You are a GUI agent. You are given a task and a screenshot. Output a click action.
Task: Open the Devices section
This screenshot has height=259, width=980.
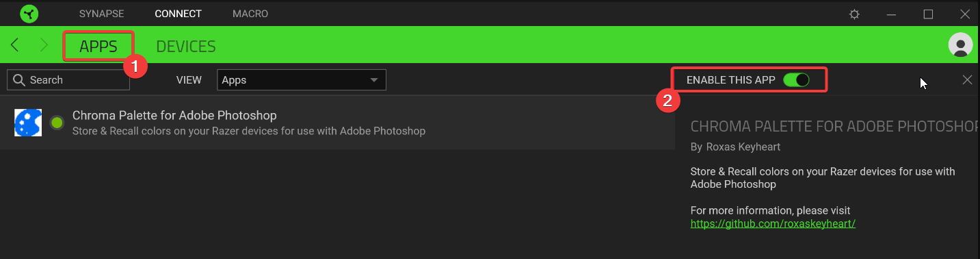click(186, 47)
